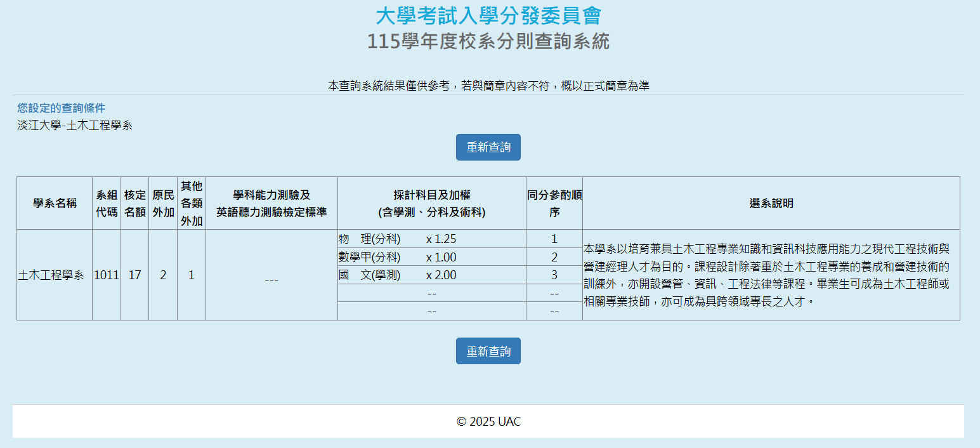
Task: Click the 系組代碼 column header
Action: click(107, 203)
